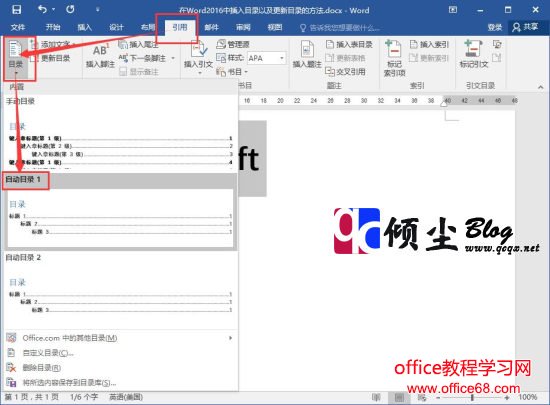Choose 删除目录 (Remove Table of Contents)
Image resolution: width=550 pixels, height=405 pixels.
120,368
